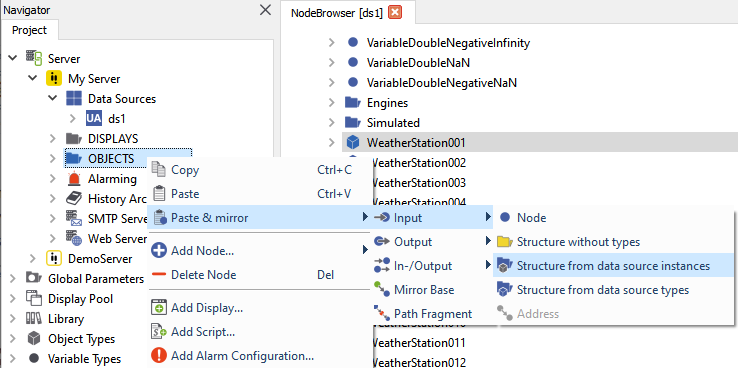Click the VariableDoubleNaN blue dot icon

pyautogui.click(x=353, y=62)
